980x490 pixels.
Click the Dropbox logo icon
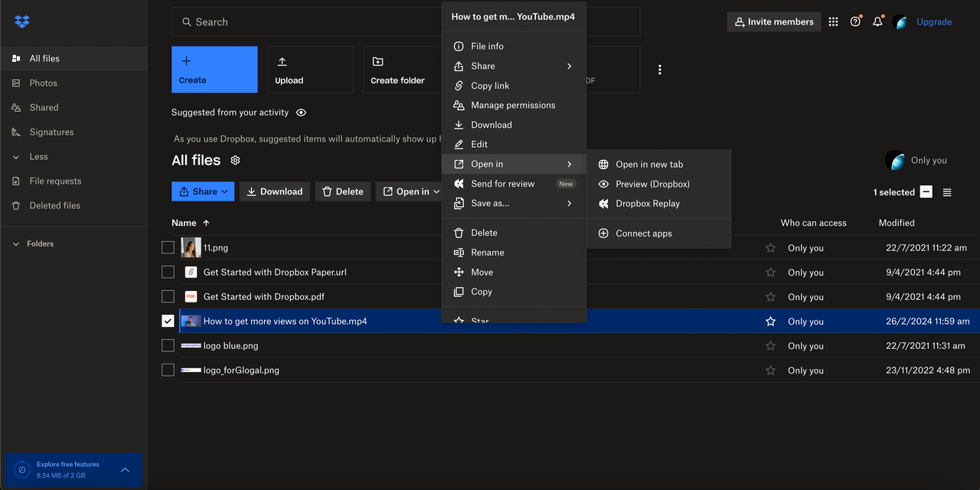point(22,21)
